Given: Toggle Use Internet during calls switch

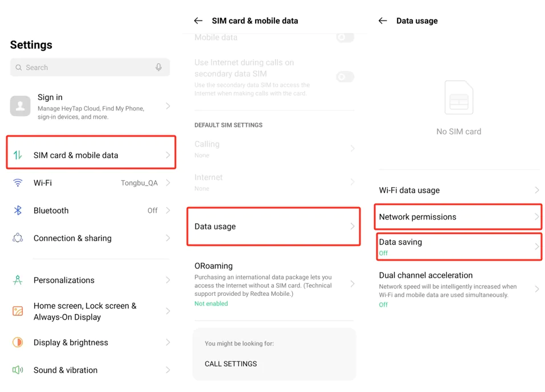Looking at the screenshot, I should [345, 77].
